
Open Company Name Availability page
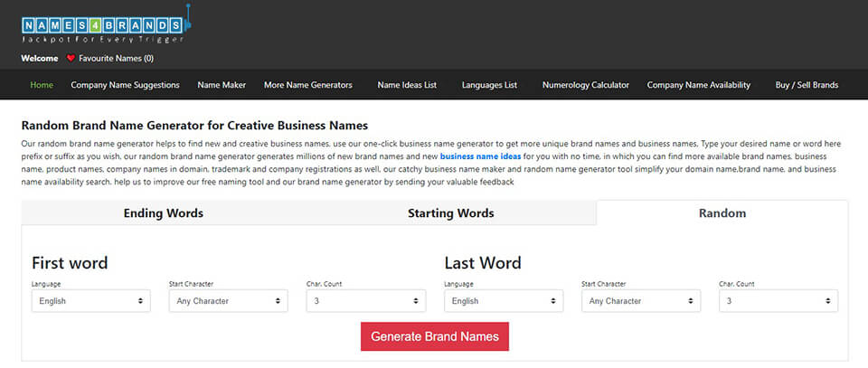699,85
